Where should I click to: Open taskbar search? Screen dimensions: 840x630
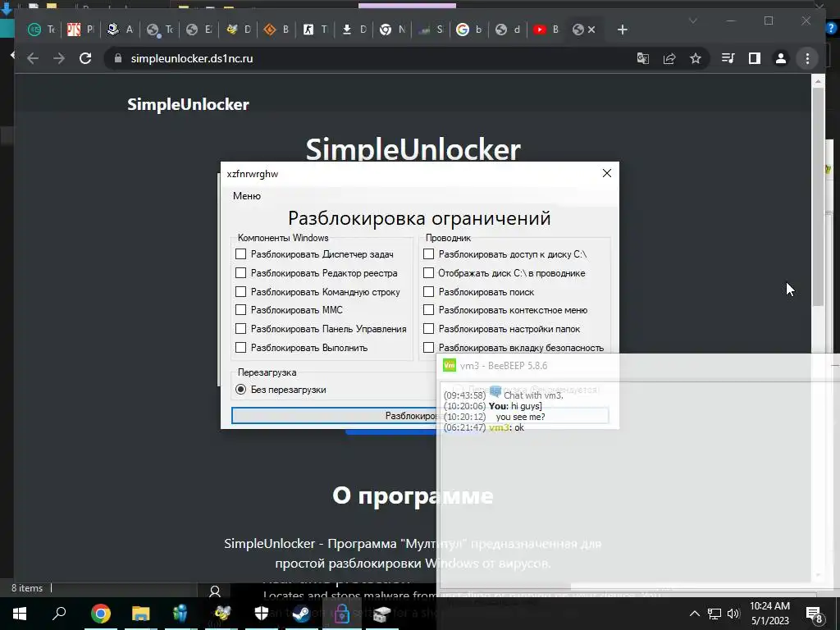pos(59,614)
